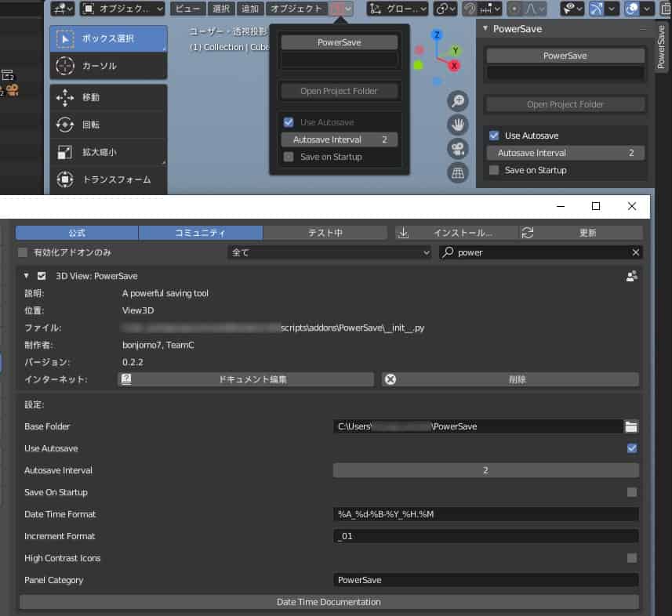This screenshot has width=672, height=616.
Task: Collapse the PowerSave sidebar panel
Action: tap(485, 29)
